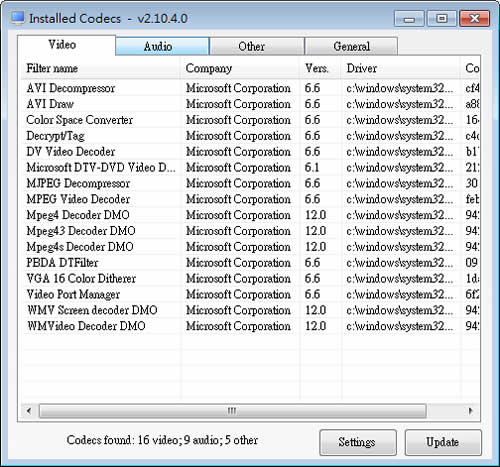Sort by the Vers. column header

320,68
